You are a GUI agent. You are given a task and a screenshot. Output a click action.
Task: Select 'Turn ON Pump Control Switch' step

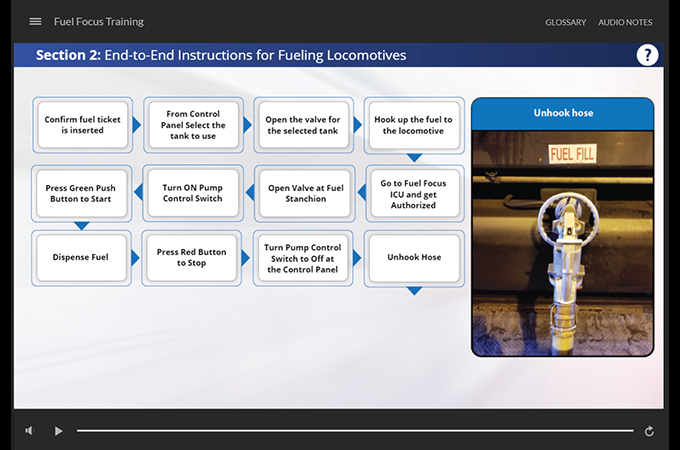[193, 193]
